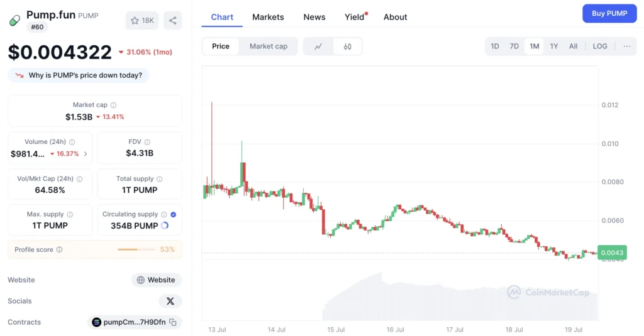
Task: Open the Markets tab
Action: coord(268,17)
